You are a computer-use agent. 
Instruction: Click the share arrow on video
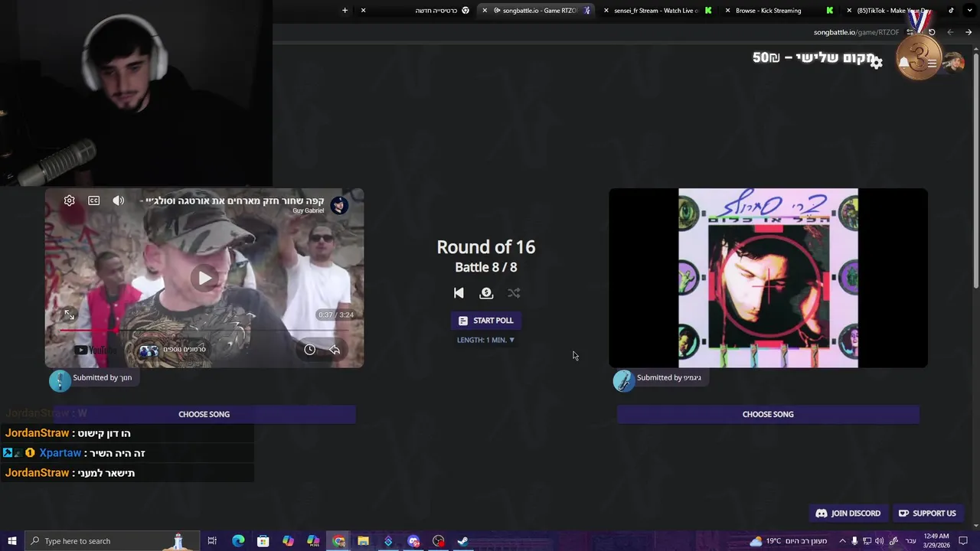pyautogui.click(x=335, y=350)
